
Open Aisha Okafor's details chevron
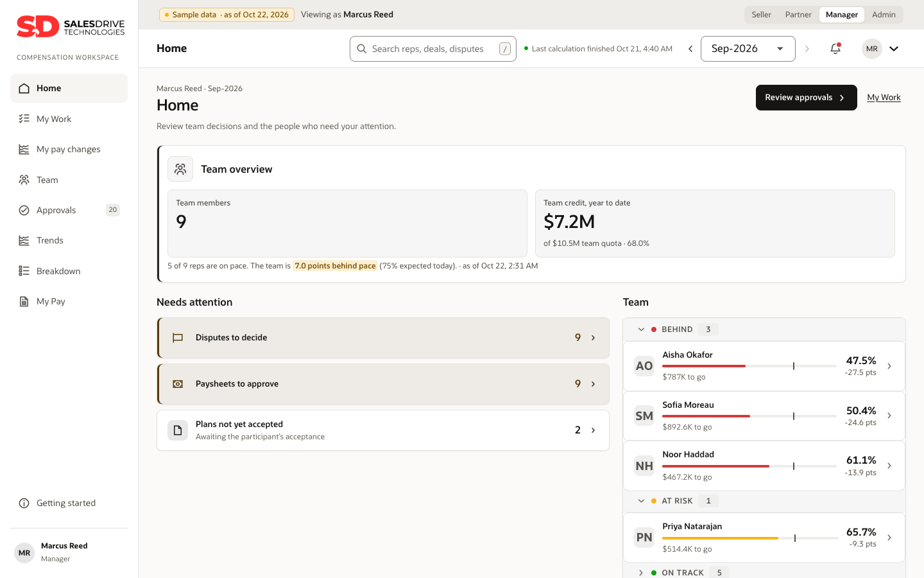click(889, 366)
